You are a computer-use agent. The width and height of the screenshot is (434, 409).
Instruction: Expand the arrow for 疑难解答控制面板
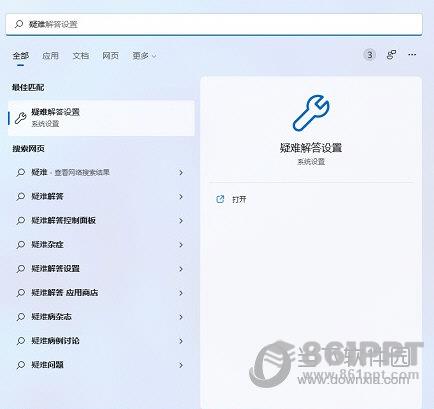(181, 221)
